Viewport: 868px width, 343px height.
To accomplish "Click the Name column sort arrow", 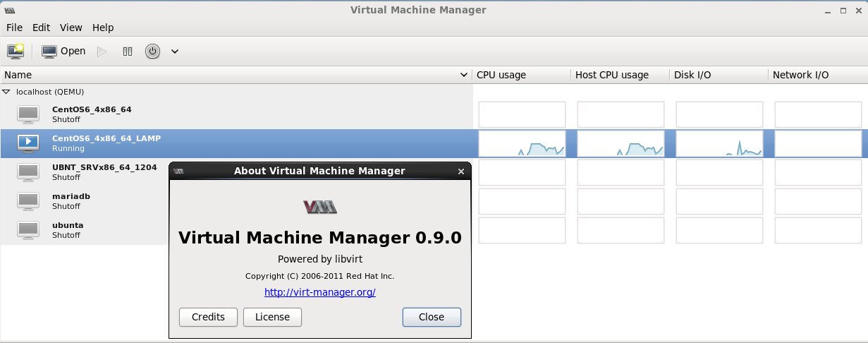I will coord(464,75).
